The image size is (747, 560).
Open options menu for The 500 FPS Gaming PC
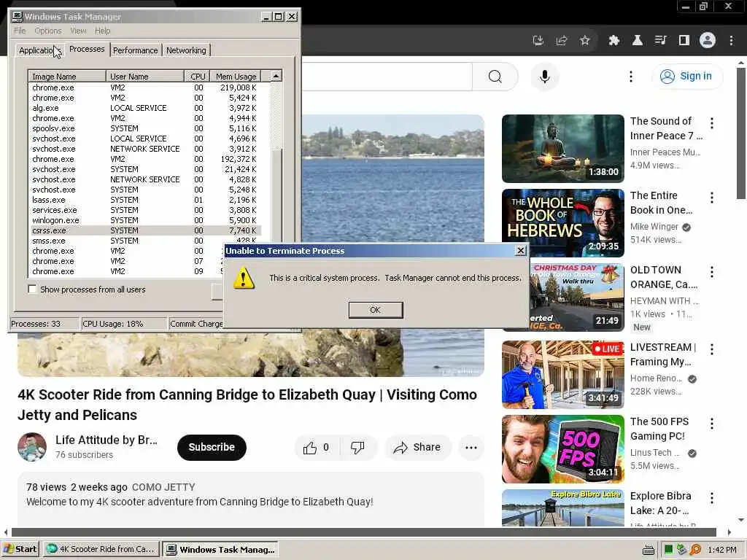pos(712,424)
